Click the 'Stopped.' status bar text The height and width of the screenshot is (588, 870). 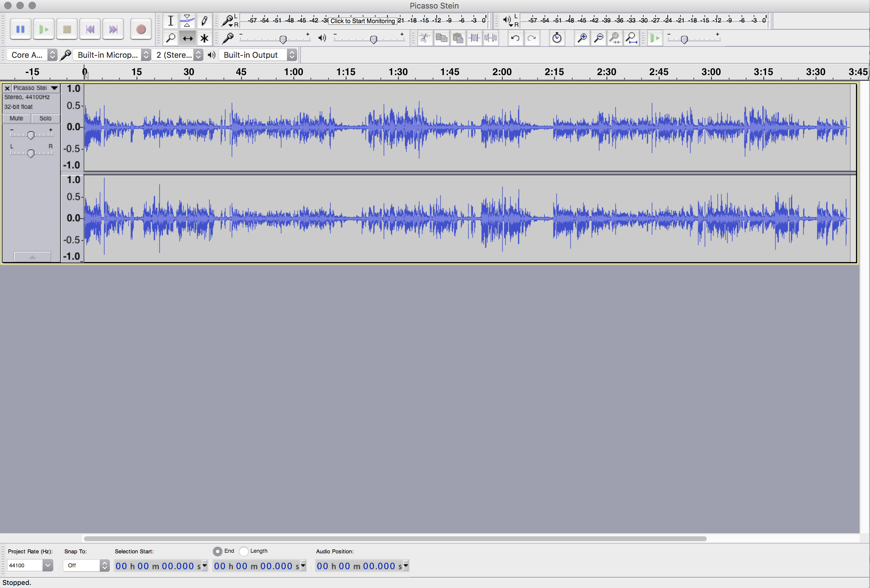click(x=17, y=583)
